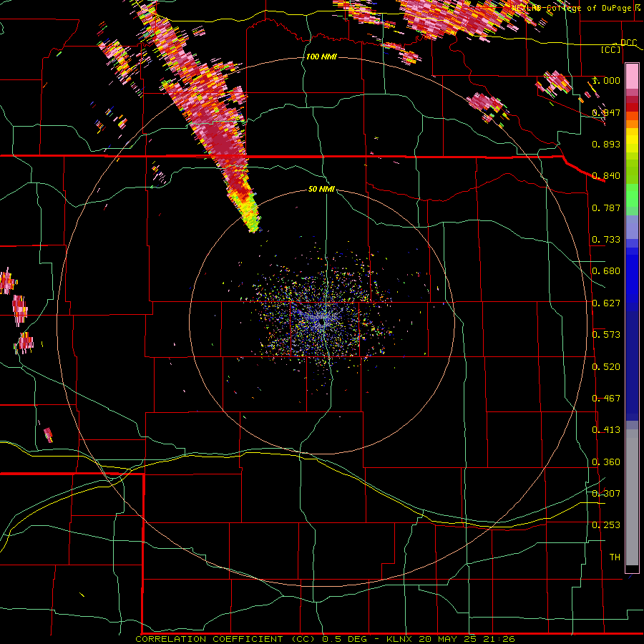The width and height of the screenshot is (644, 644).
Task: Click the 0.840 scale value
Action: (x=606, y=176)
